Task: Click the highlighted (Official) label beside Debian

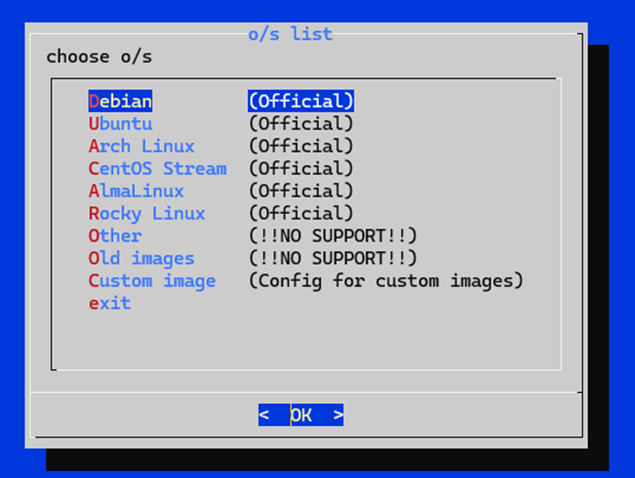Action: pyautogui.click(x=301, y=101)
